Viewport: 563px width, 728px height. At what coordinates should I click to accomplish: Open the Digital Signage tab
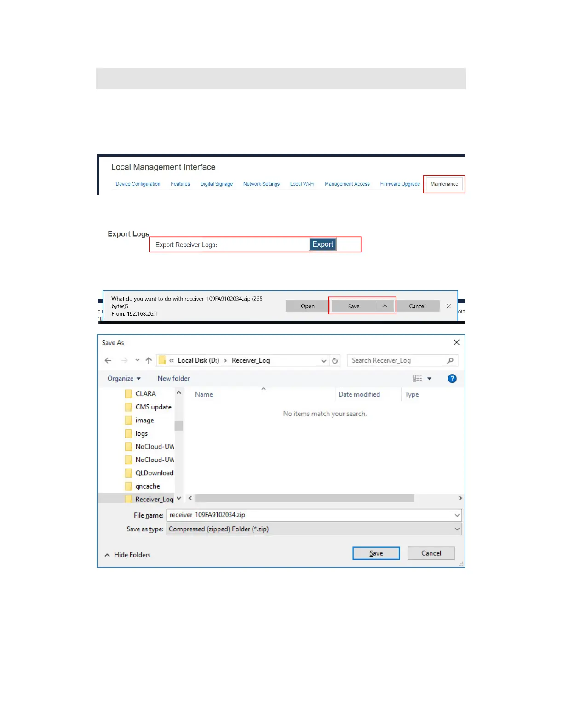pos(217,184)
